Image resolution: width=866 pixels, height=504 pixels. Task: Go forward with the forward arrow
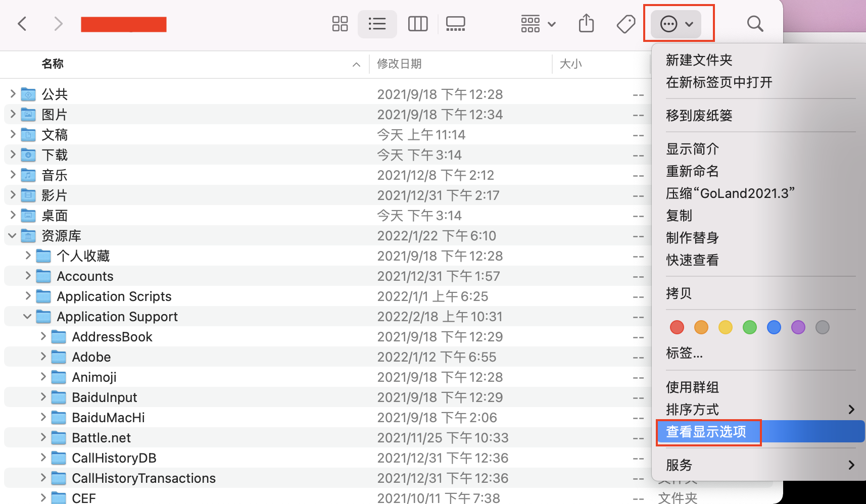(x=59, y=24)
